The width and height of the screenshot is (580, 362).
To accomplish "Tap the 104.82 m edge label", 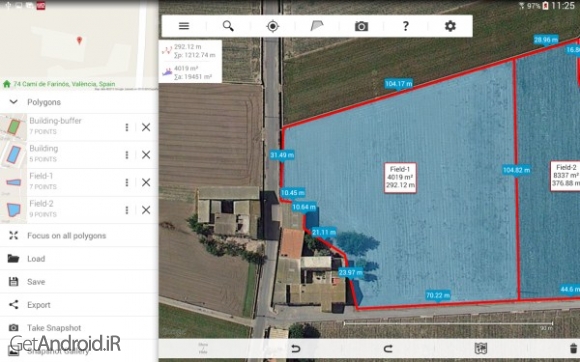I will pos(516,170).
